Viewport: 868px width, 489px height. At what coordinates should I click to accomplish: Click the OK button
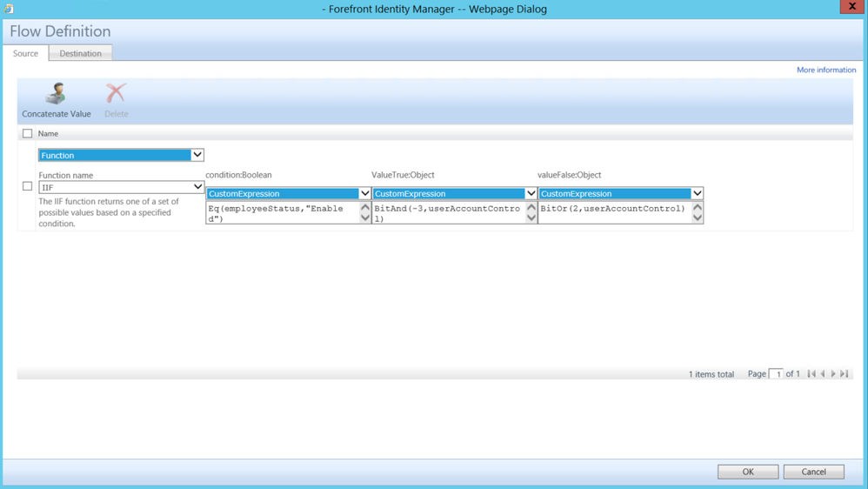[748, 472]
